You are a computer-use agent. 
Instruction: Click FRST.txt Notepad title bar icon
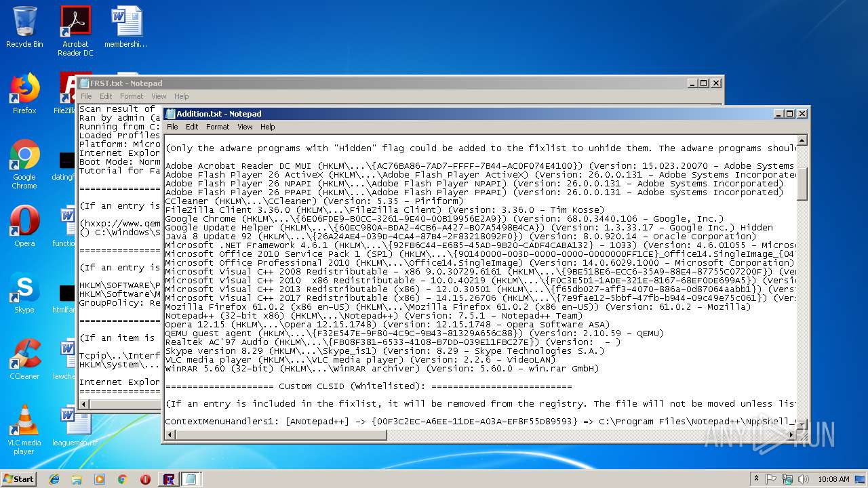tap(85, 83)
